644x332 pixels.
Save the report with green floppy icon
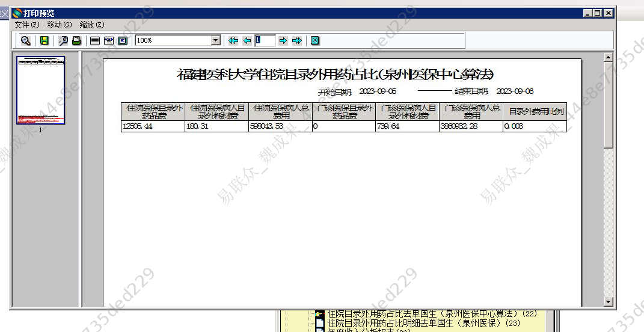point(44,40)
